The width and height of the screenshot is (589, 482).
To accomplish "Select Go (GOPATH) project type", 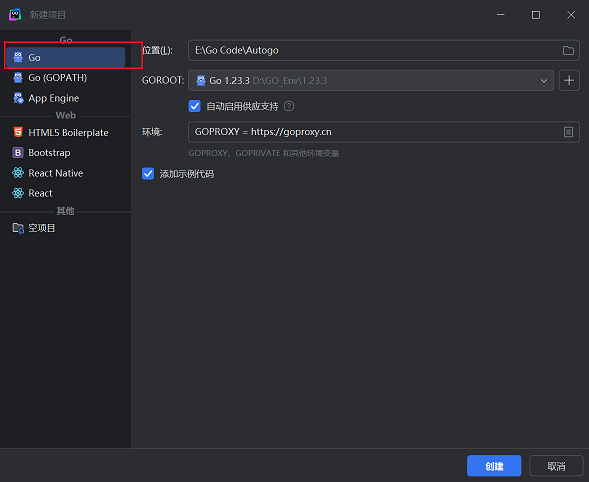I will 65,77.
